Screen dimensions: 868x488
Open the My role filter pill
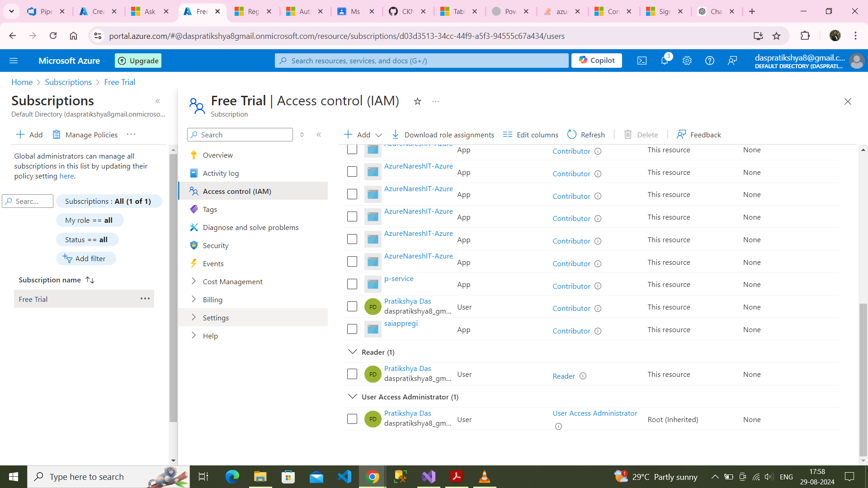tap(90, 220)
